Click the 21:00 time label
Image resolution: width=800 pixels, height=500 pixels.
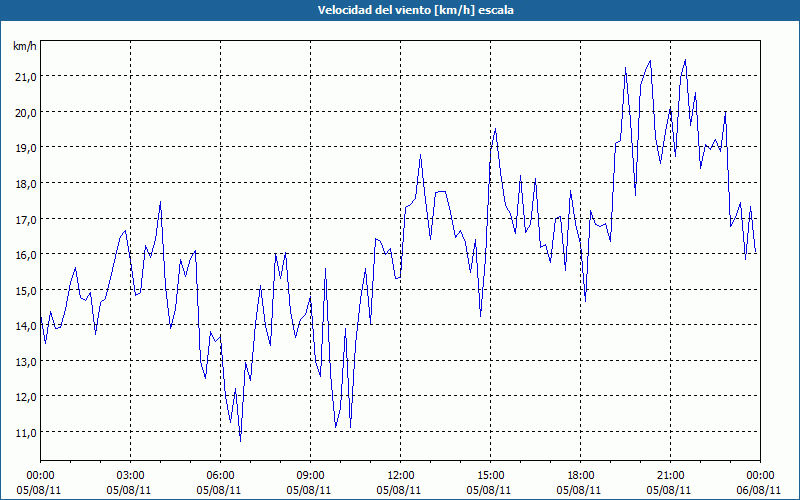(x=670, y=476)
